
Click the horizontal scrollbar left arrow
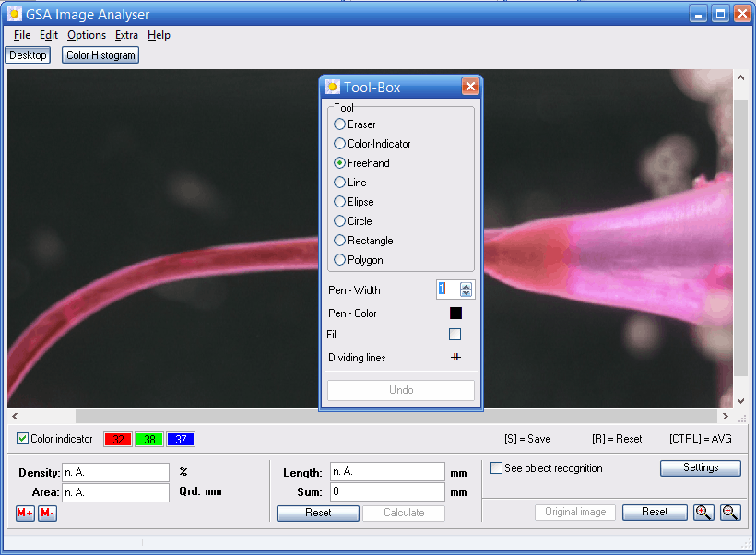coord(15,416)
